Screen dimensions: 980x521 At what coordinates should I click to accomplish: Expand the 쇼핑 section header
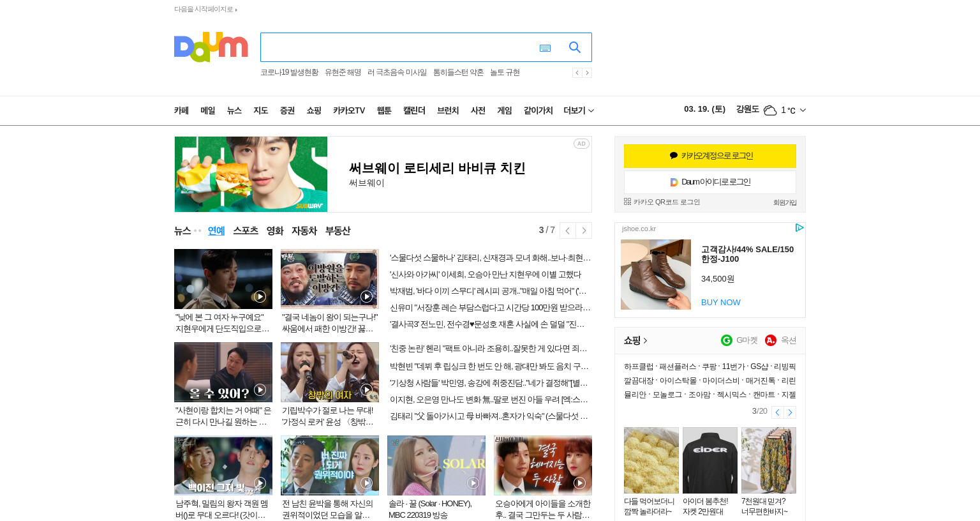click(x=635, y=340)
